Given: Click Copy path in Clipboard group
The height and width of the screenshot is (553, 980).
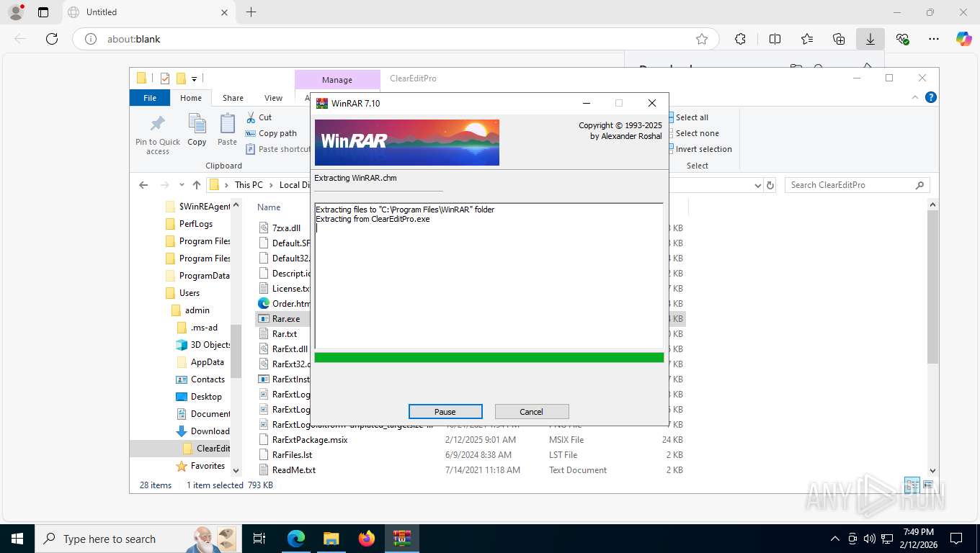Looking at the screenshot, I should 271,133.
